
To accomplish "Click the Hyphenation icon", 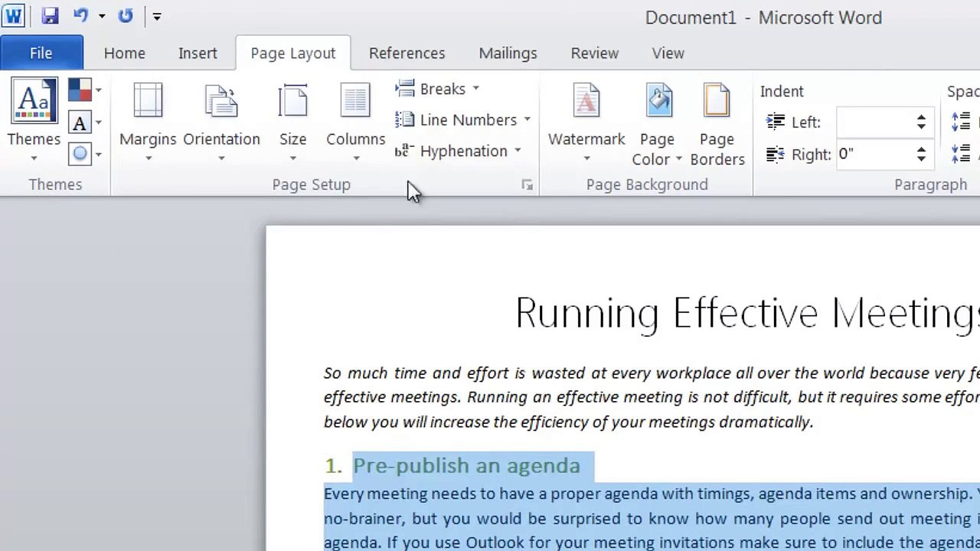I will coord(405,151).
